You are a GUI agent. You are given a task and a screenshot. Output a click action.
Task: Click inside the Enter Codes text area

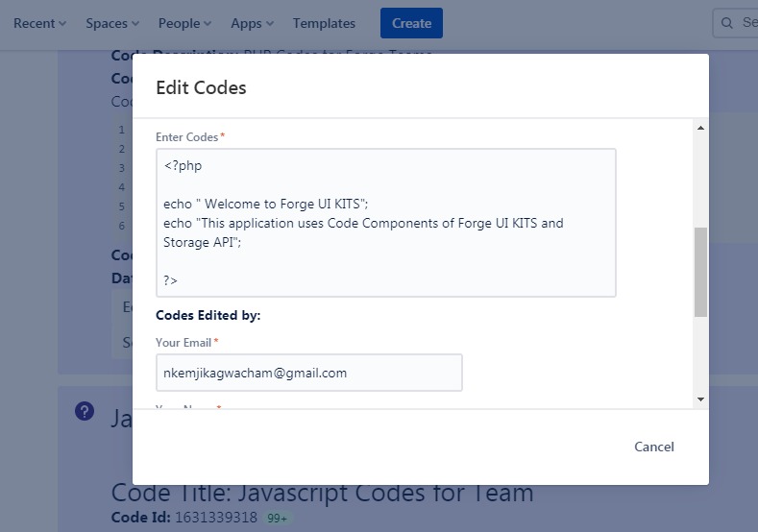pos(386,223)
